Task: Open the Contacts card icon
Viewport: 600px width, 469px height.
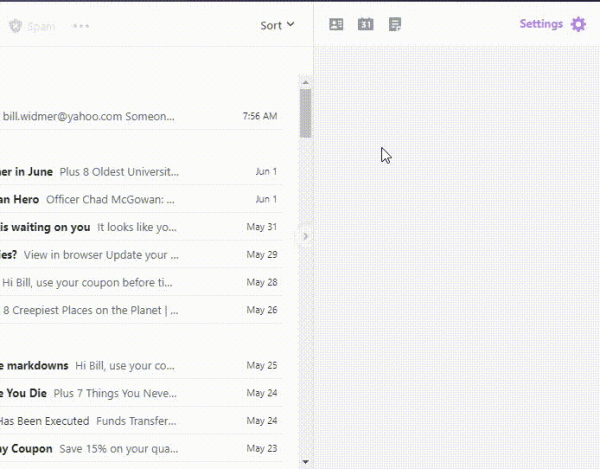Action: coord(336,24)
